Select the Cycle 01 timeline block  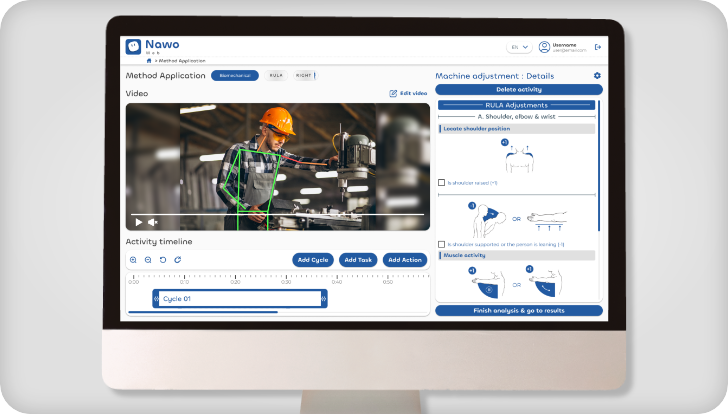(x=239, y=298)
